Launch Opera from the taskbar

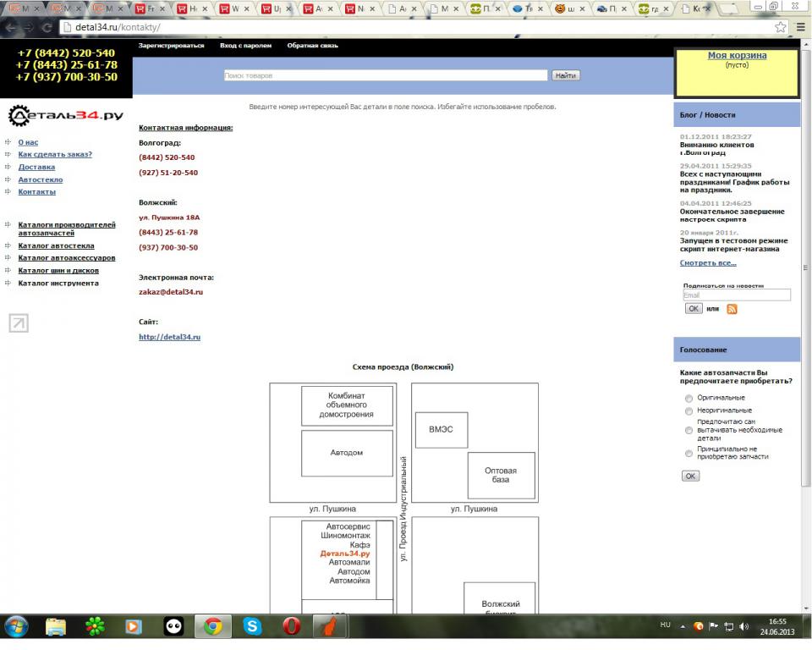291,626
